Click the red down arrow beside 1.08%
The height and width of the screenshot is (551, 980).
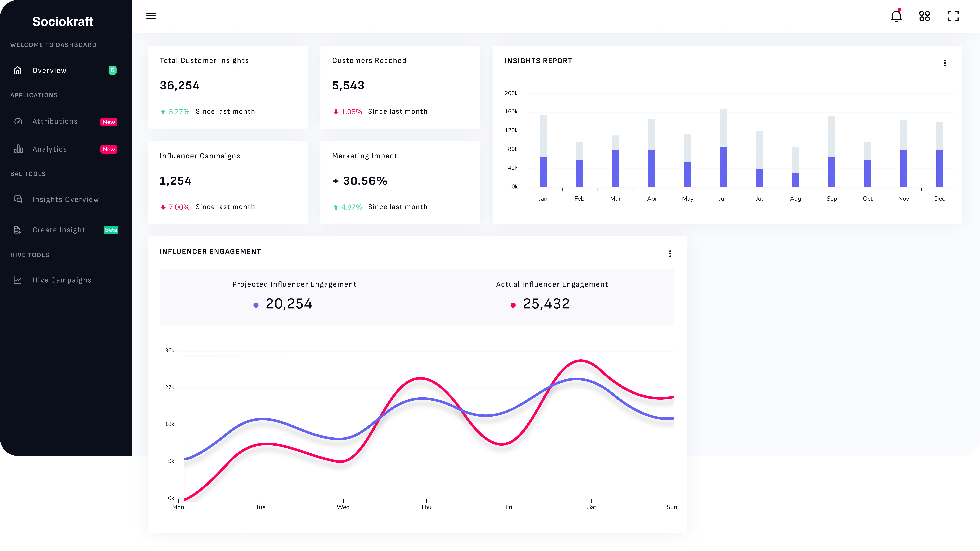[336, 112]
